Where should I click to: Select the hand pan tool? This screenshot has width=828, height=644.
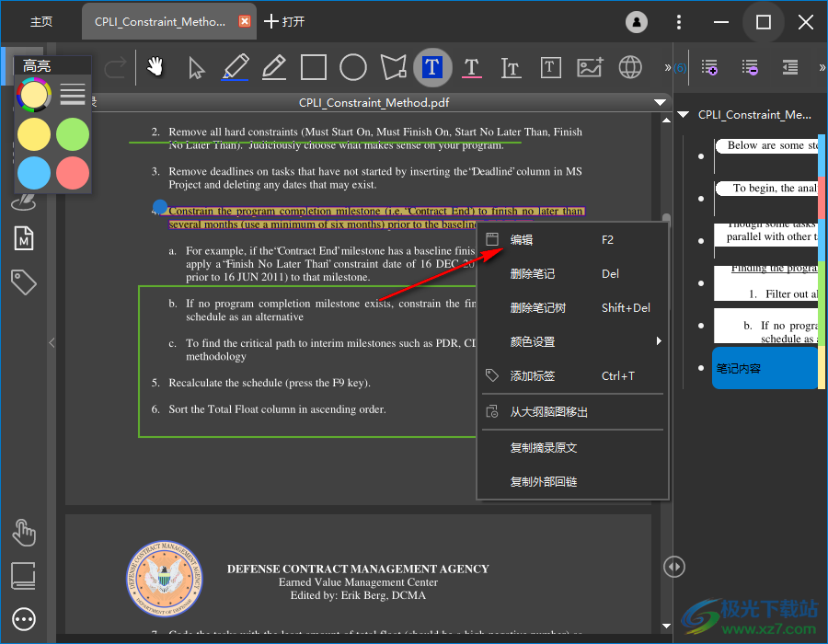click(x=155, y=67)
